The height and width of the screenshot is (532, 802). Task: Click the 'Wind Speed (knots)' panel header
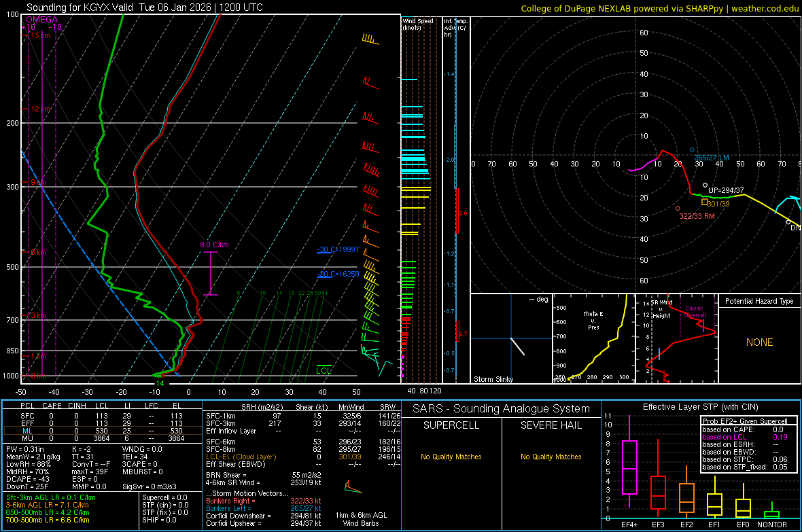click(417, 24)
